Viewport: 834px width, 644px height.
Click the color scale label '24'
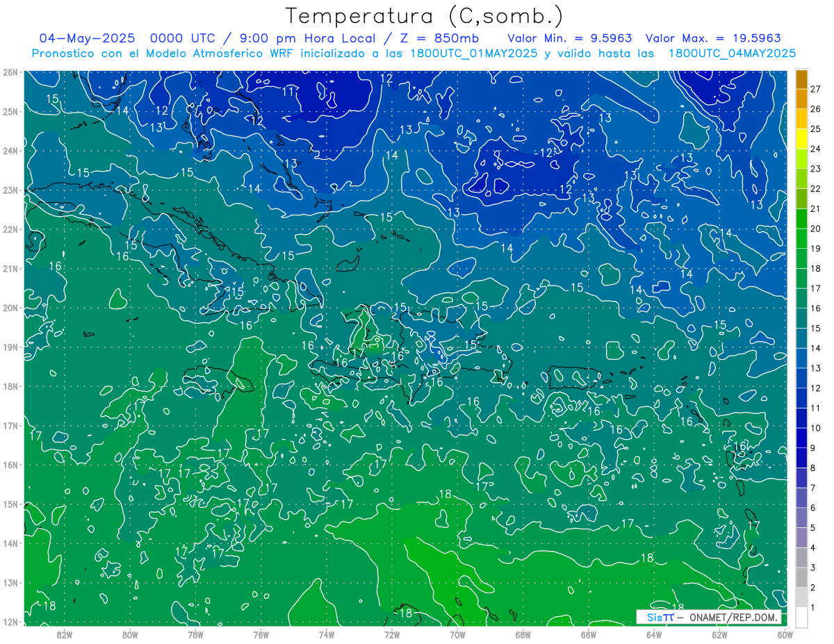tap(816, 149)
